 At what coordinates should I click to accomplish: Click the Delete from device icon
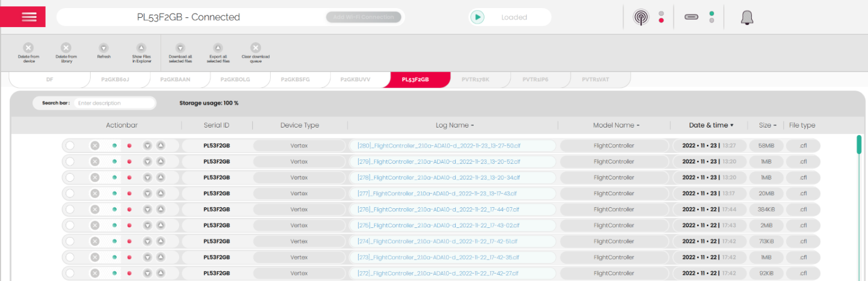pos(28,48)
